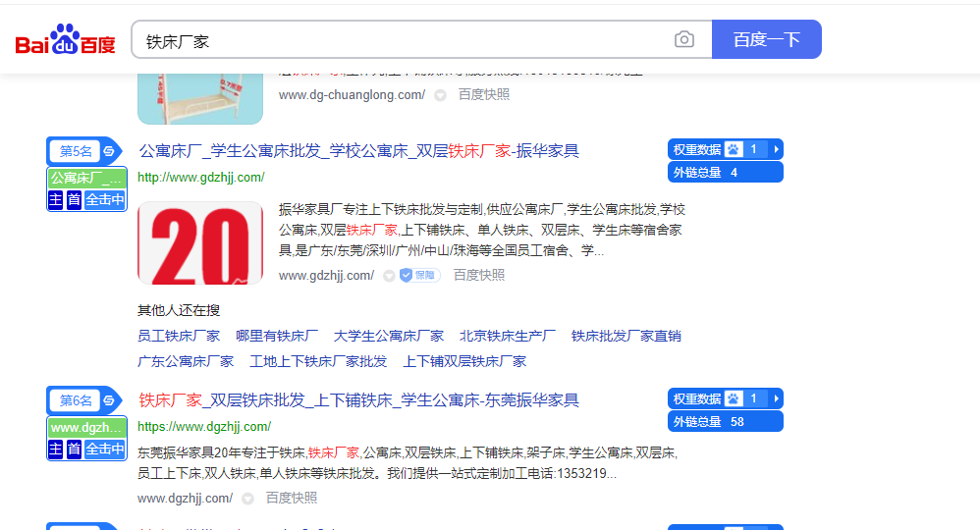Click the swap icon beside 第5名 badge
Viewport: 980px width, 530px height.
coord(109,151)
